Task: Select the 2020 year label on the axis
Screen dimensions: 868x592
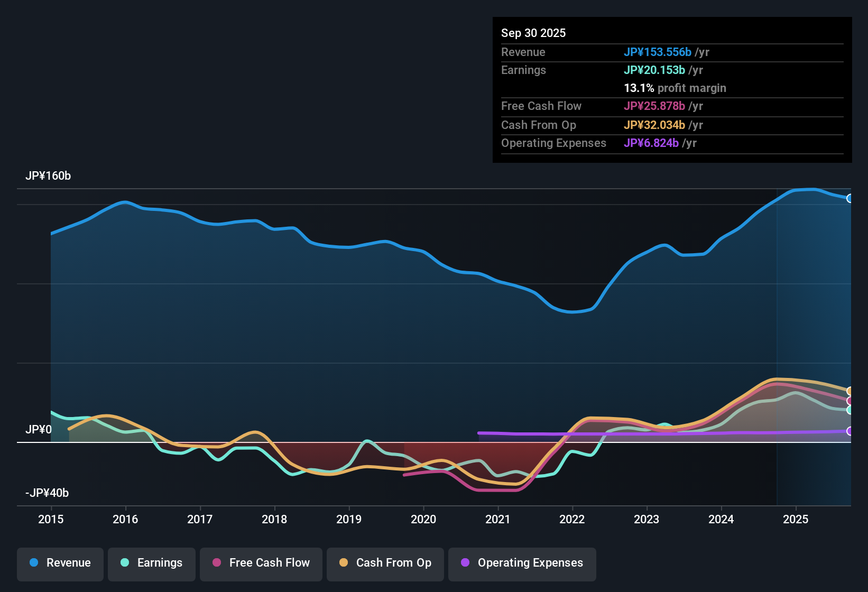Action: (423, 520)
